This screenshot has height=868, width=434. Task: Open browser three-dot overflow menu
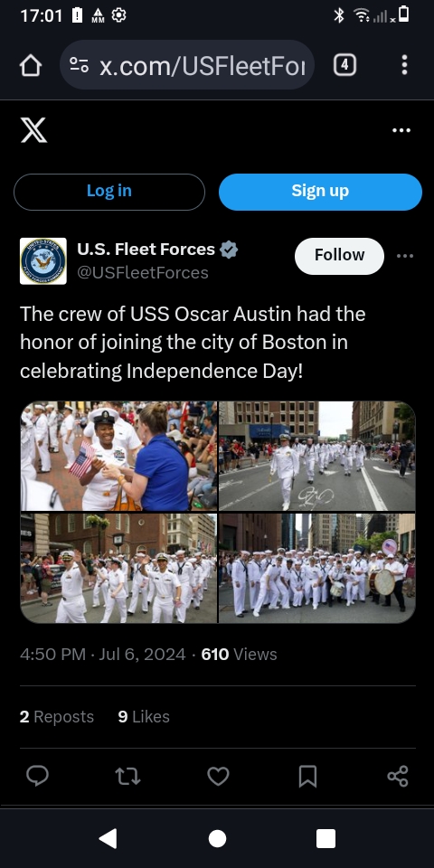(x=405, y=65)
